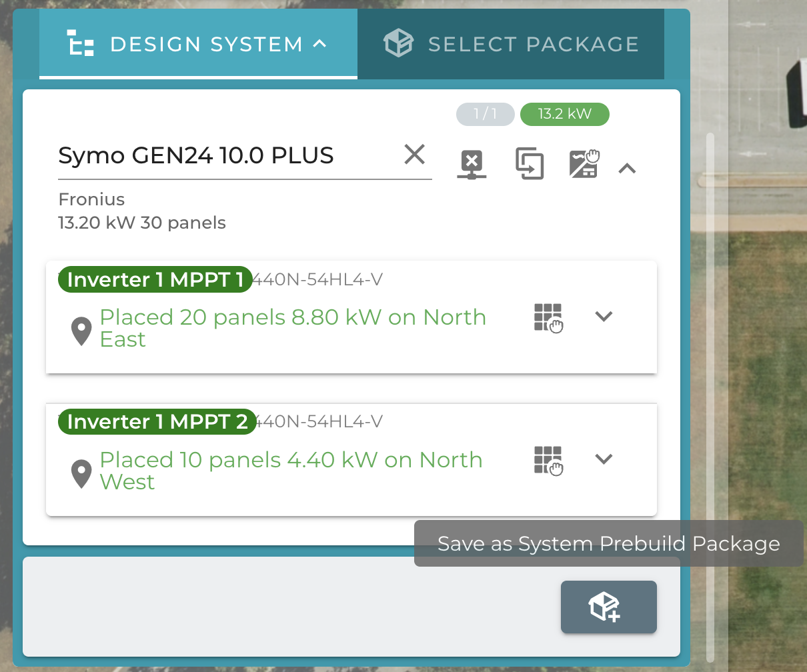Open the Design System tab
This screenshot has height=672, width=807.
click(198, 44)
